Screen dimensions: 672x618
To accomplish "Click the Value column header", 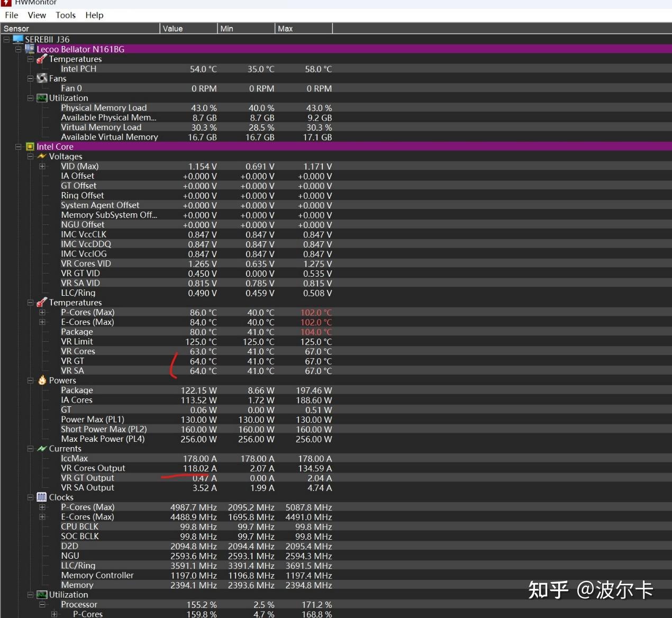I will coord(189,28).
